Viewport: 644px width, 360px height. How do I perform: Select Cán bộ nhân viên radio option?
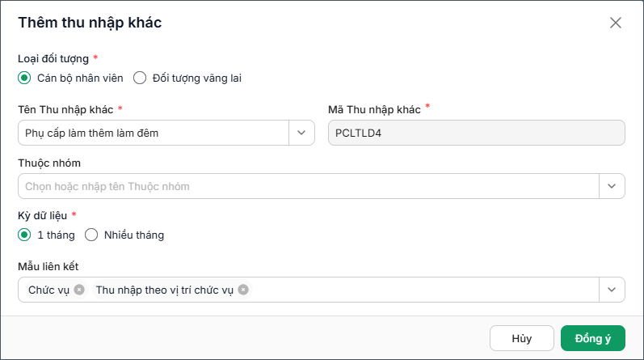coord(24,78)
